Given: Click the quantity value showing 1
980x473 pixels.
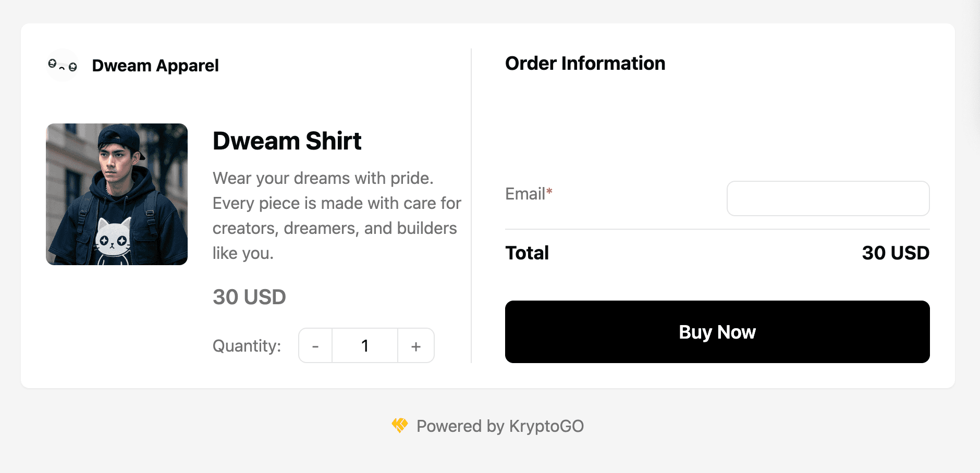Looking at the screenshot, I should click(365, 345).
